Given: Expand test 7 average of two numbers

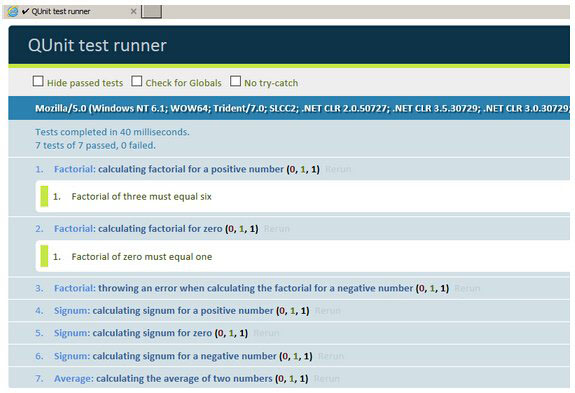Looking at the screenshot, I should (163, 378).
